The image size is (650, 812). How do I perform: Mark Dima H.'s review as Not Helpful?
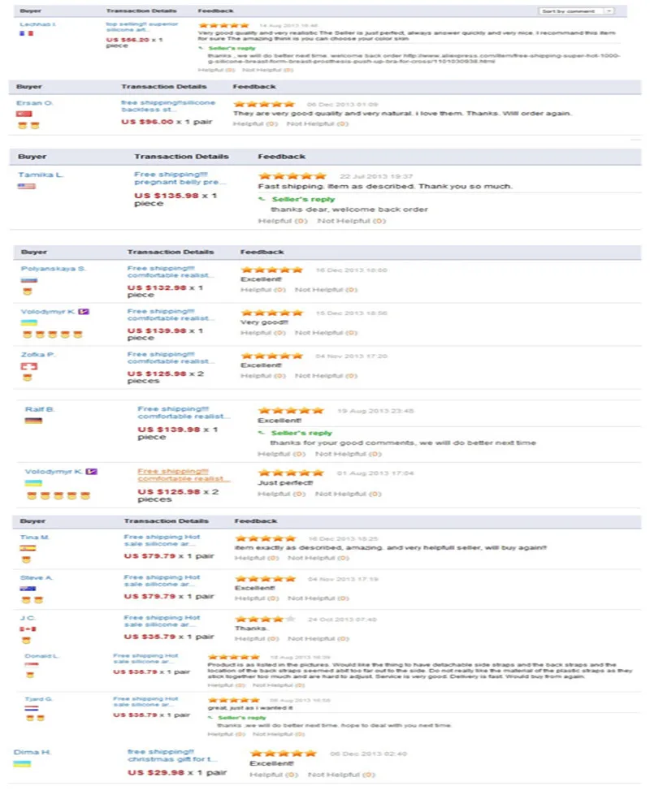pyautogui.click(x=341, y=775)
